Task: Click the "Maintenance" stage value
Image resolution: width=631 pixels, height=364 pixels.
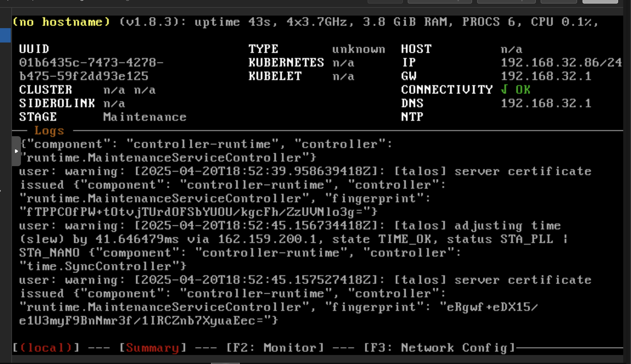Action: tap(145, 117)
